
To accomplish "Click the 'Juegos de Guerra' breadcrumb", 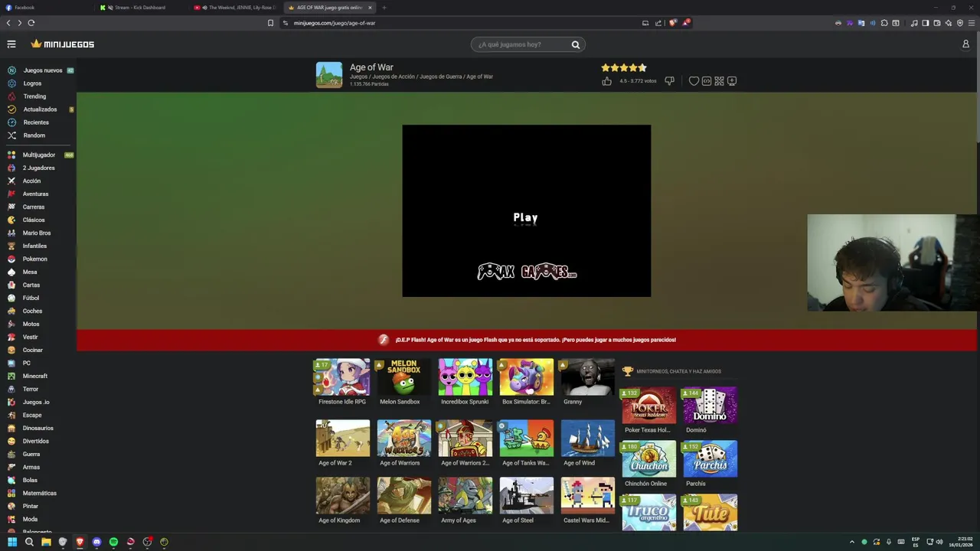I will [441, 77].
